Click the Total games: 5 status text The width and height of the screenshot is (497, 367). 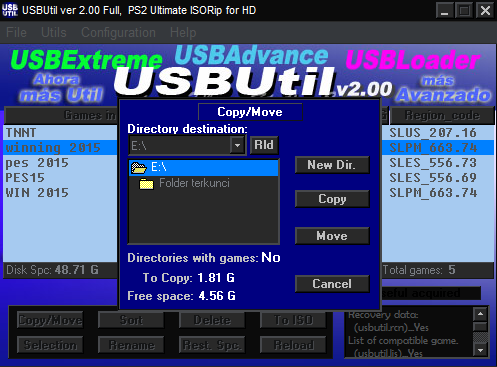point(419,270)
